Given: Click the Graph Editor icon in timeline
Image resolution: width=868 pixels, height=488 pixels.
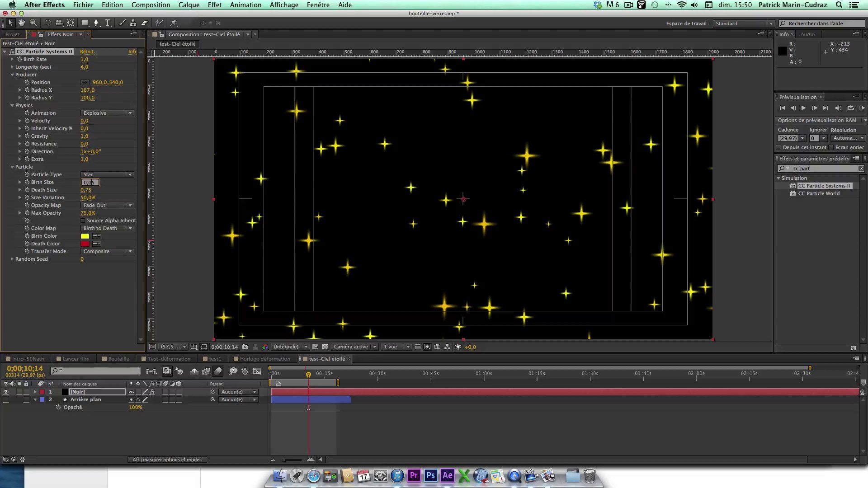Looking at the screenshot, I should pyautogui.click(x=258, y=371).
